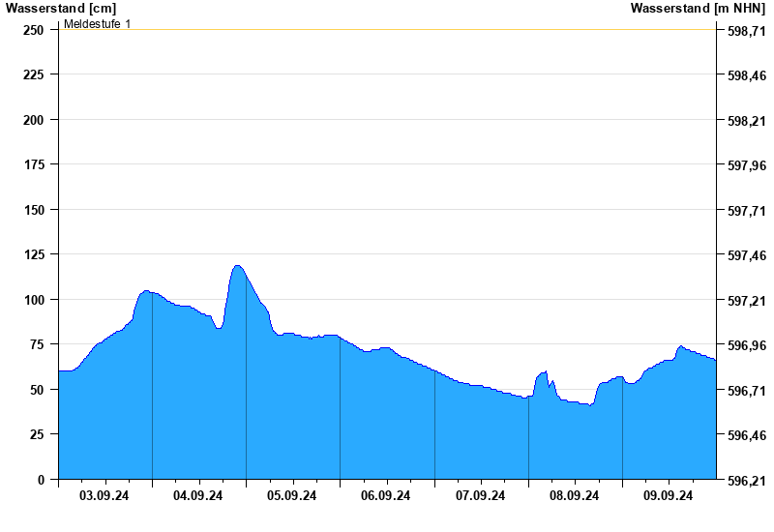Click the 09.09.24 date label
The height and width of the screenshot is (532, 774).
click(669, 496)
